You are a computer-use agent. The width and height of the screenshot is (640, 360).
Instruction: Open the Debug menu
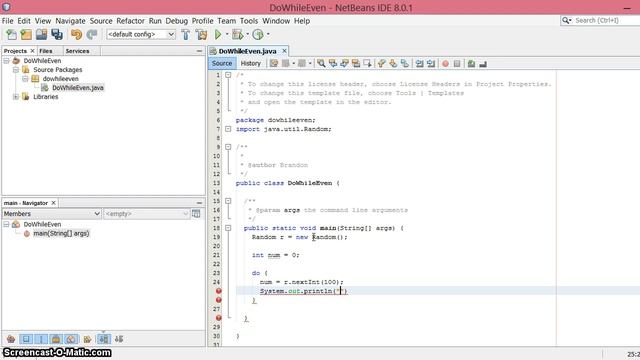coord(176,21)
